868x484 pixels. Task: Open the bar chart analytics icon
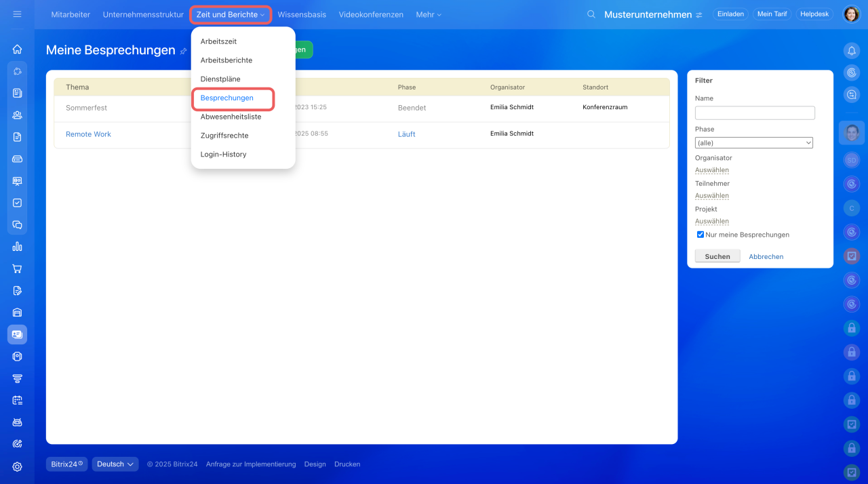tap(17, 247)
